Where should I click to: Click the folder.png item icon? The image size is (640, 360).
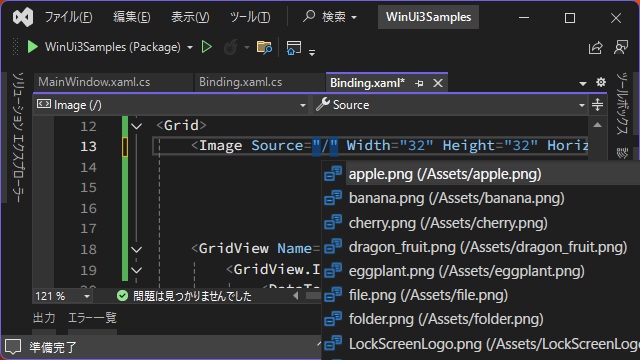(x=333, y=318)
